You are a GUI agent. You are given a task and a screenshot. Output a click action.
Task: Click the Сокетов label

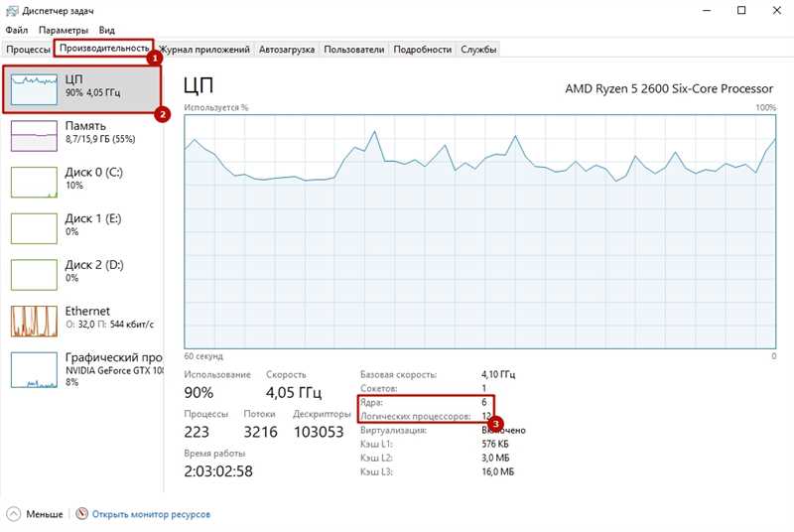click(x=379, y=389)
